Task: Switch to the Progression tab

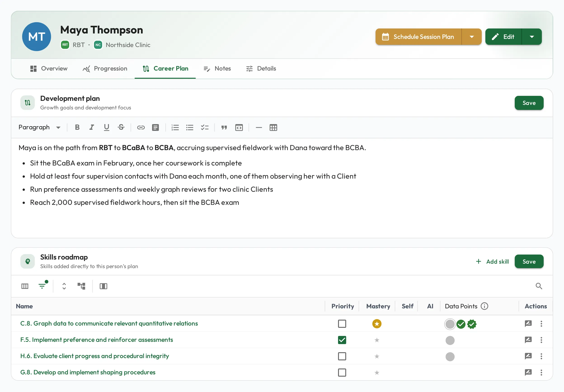Action: click(105, 68)
